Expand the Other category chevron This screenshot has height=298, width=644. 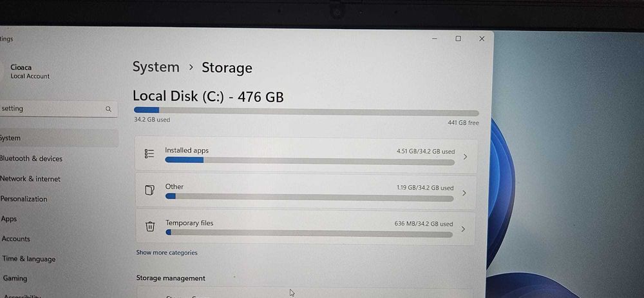coord(464,193)
